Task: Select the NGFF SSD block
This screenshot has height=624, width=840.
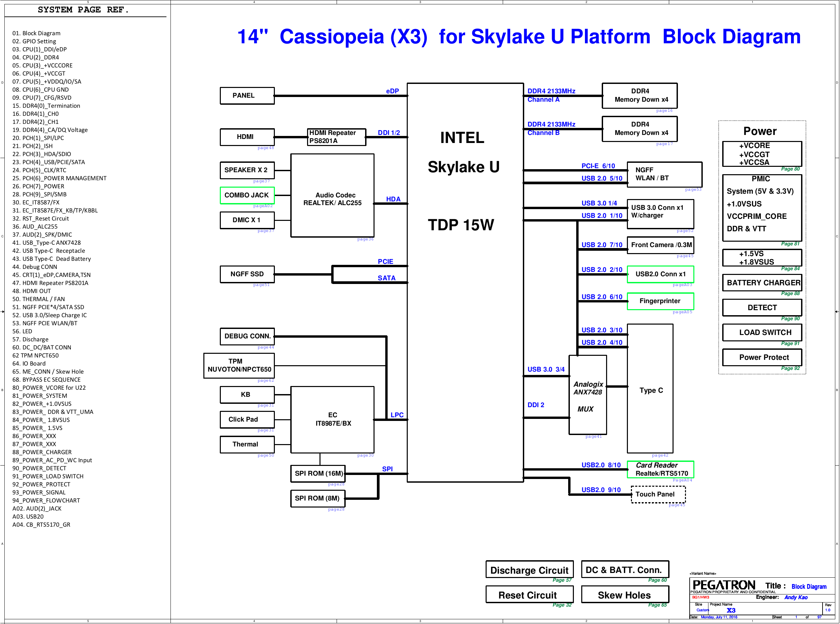Action: (247, 274)
